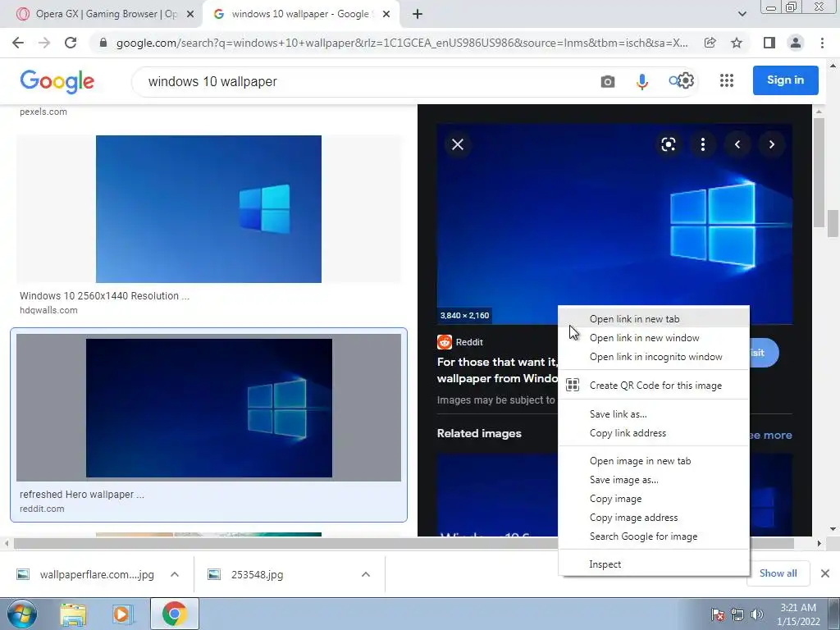The width and height of the screenshot is (840, 630).
Task: Go back to the previous page
Action: tap(18, 43)
